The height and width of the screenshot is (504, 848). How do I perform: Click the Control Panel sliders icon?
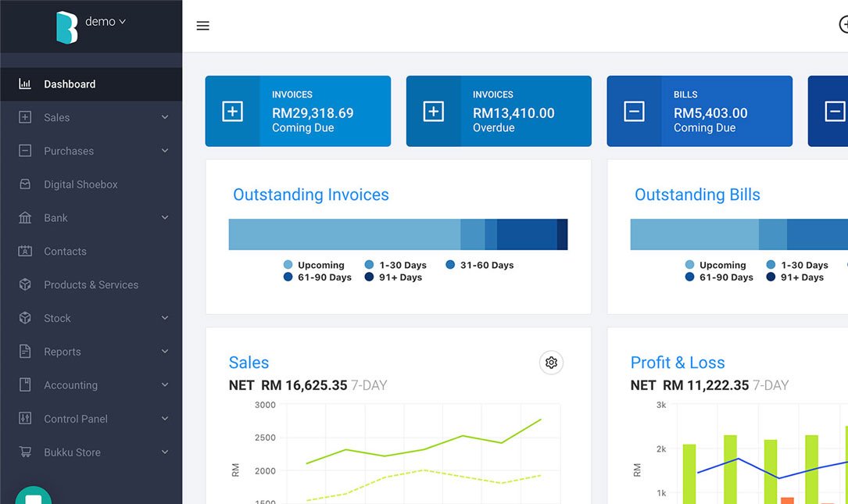coord(25,419)
